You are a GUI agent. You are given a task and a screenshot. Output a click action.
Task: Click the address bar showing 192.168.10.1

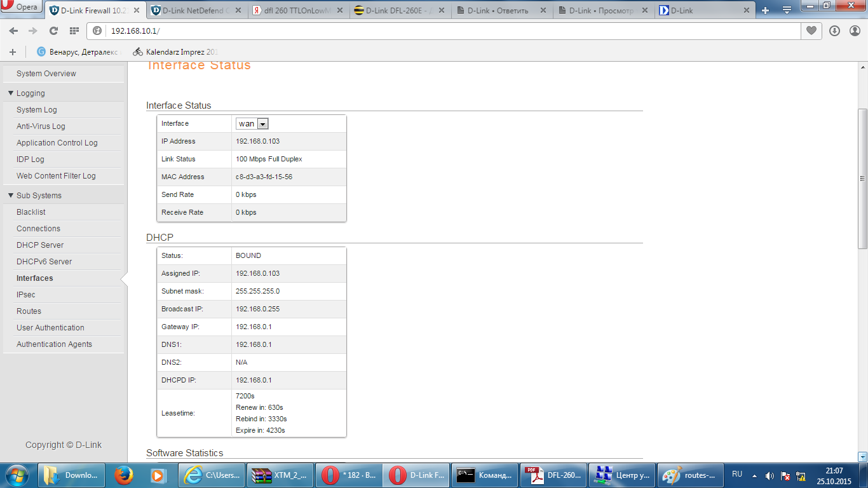(444, 31)
